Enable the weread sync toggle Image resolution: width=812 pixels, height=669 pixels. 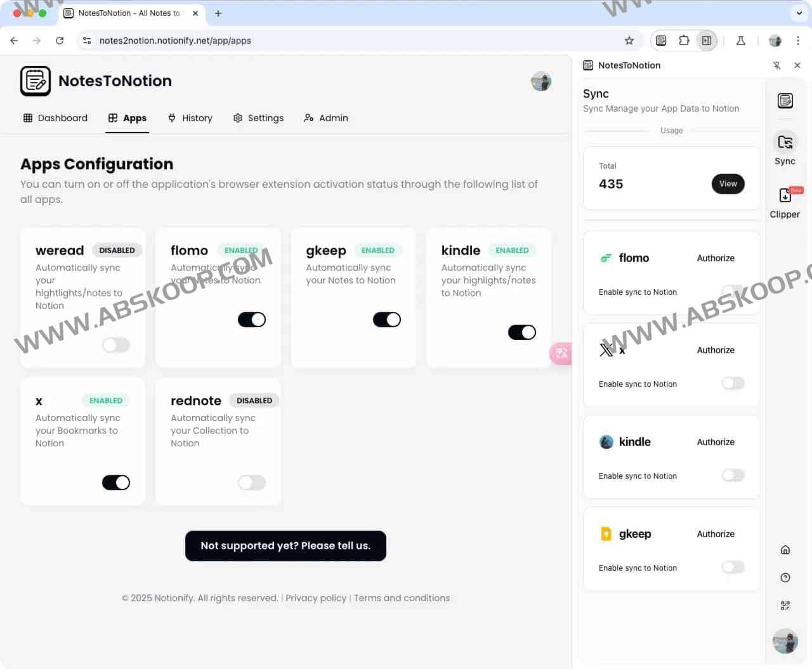tap(116, 345)
